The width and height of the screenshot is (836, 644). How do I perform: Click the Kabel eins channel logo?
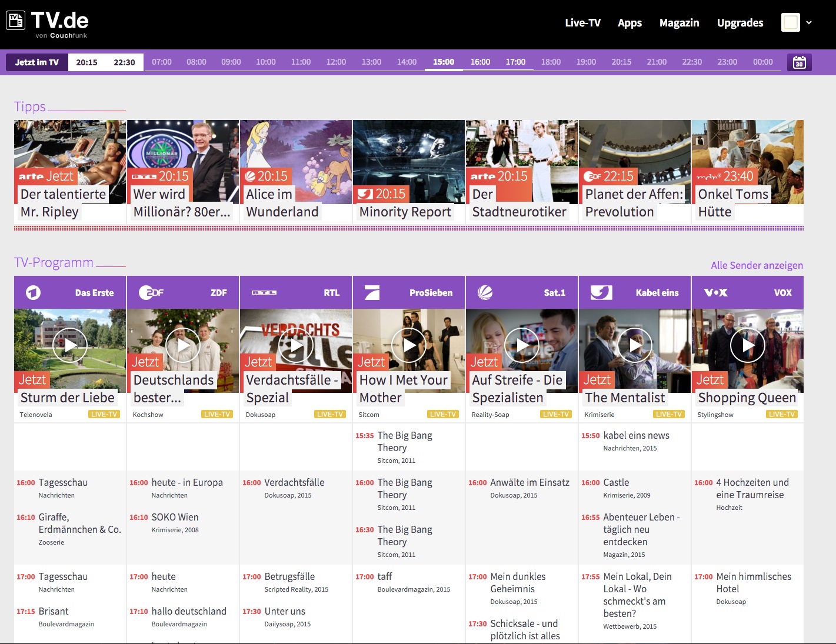[601, 292]
